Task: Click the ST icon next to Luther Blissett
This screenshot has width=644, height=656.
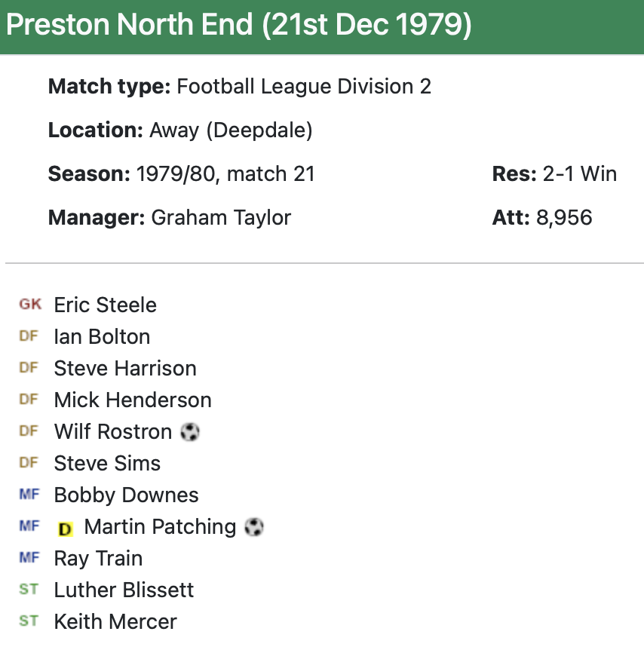Action: (x=29, y=590)
